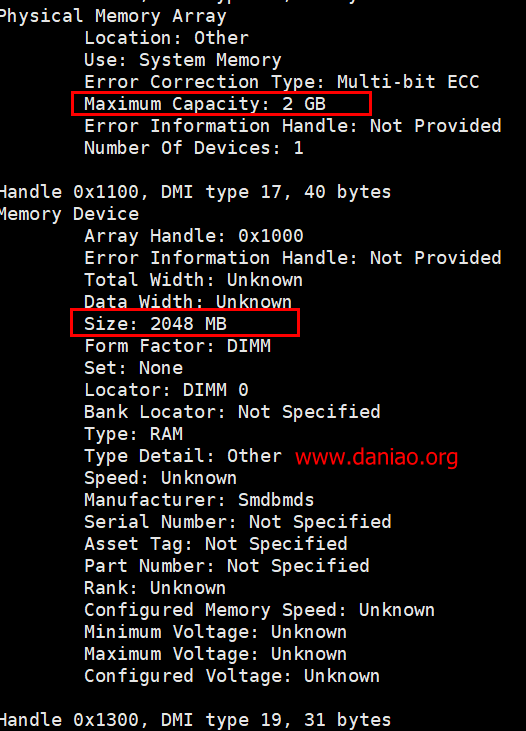The image size is (526, 731).
Task: Click the Bank Locator: Not Specified line
Action: 232,412
